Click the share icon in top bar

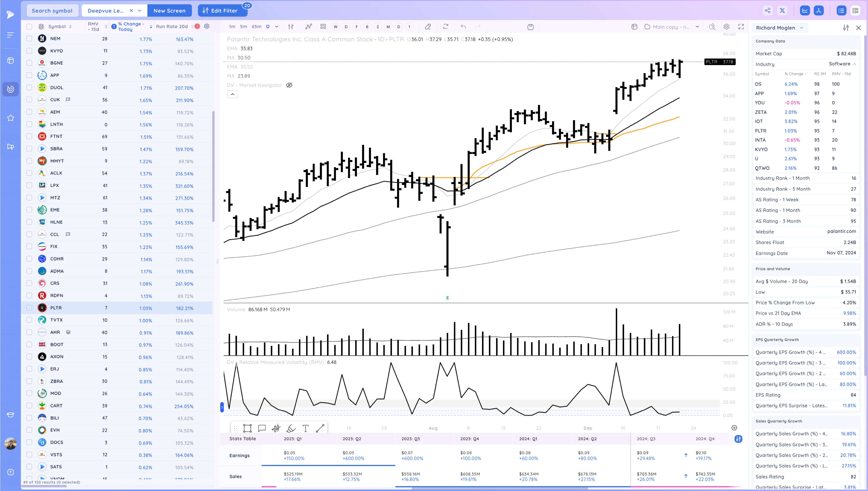tap(768, 10)
